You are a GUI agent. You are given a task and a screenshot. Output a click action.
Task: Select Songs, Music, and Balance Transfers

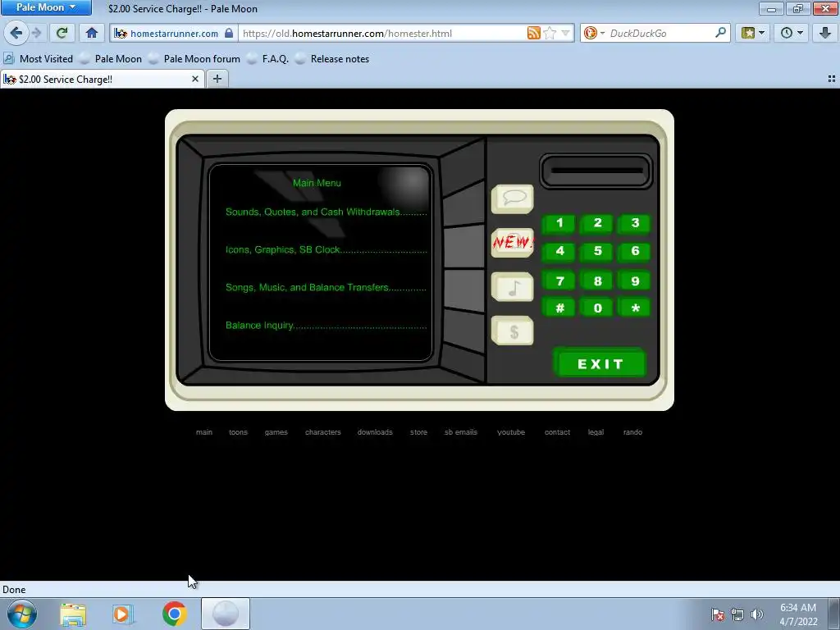point(326,288)
